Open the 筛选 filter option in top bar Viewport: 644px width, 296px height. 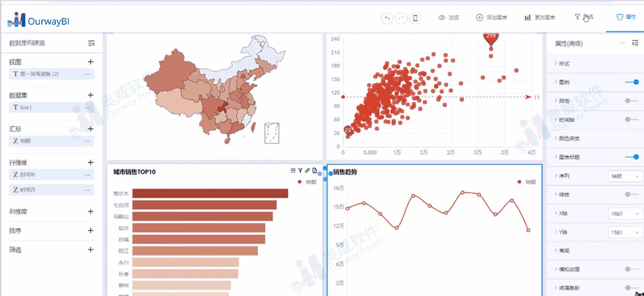pyautogui.click(x=584, y=17)
